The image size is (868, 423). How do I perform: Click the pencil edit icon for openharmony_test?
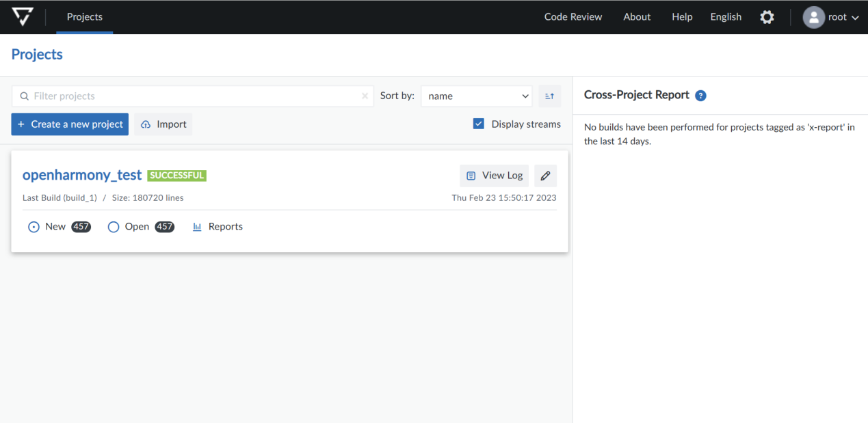545,176
